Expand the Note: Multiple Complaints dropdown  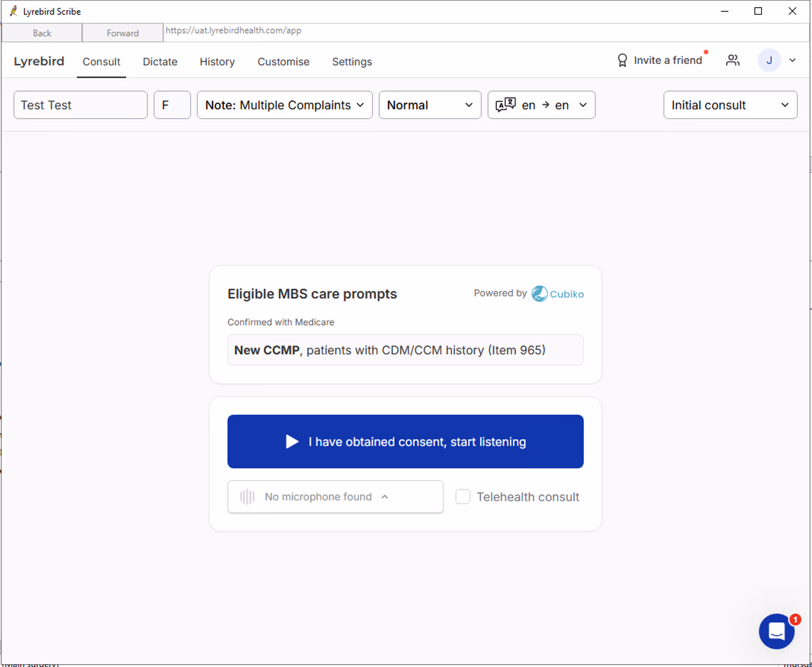click(x=284, y=105)
